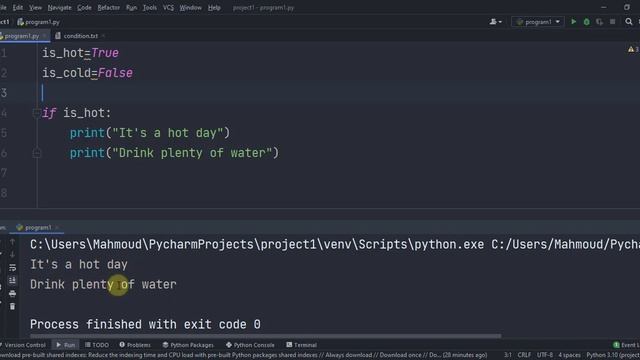Screen dimensions: 640x360
Task: Place cursor in "It's a hot day" string code
Action: [168, 133]
